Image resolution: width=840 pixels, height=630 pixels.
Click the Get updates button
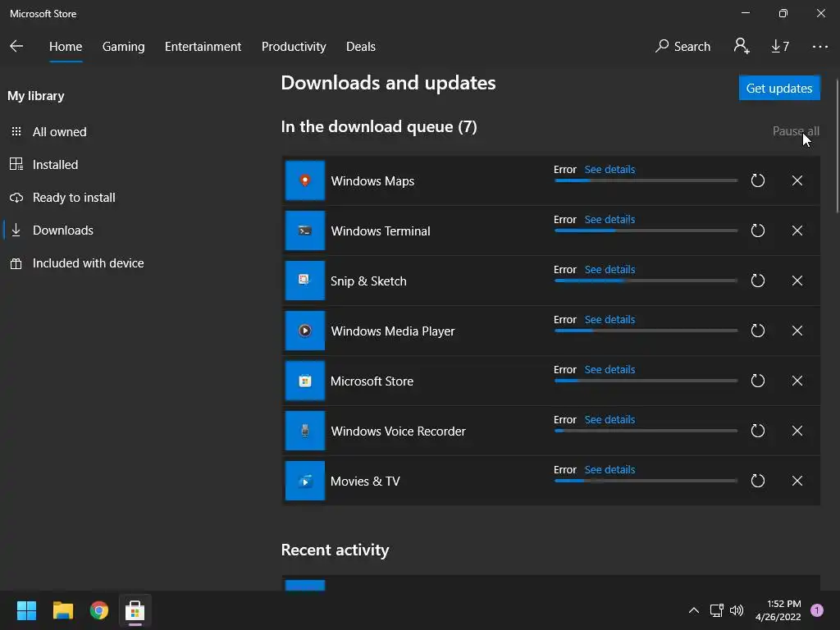[x=779, y=88]
